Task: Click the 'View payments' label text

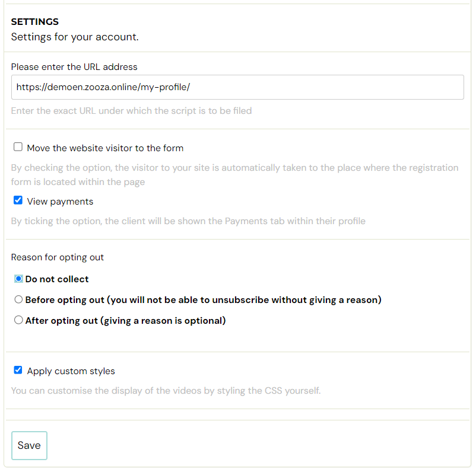Action: click(x=60, y=202)
